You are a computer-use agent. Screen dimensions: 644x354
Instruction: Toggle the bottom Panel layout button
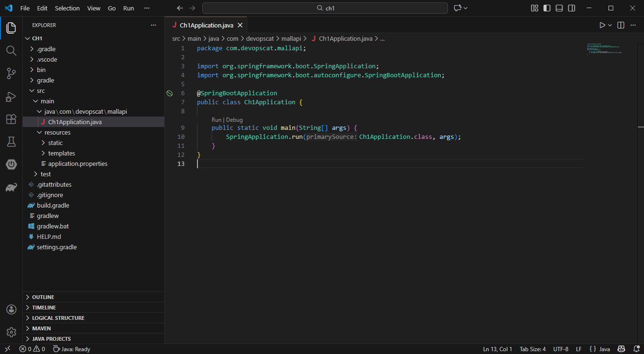559,8
